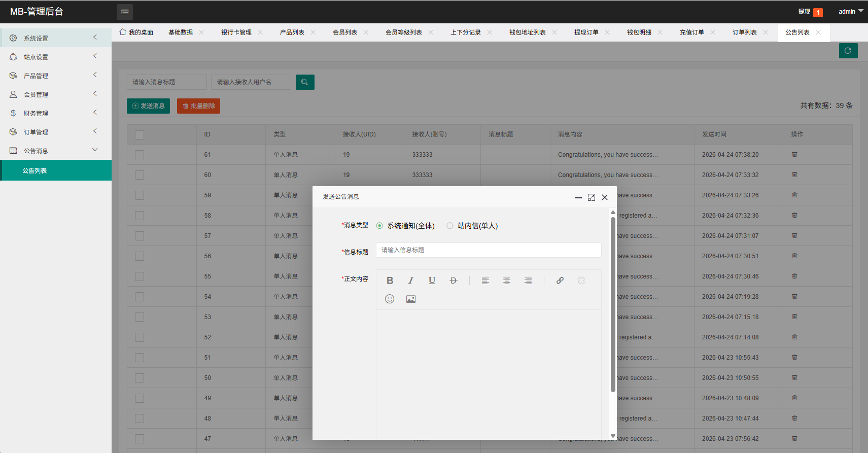Screen dimensions: 868x453
Task: Click the 请输入消息标题 search field
Action: click(x=167, y=82)
